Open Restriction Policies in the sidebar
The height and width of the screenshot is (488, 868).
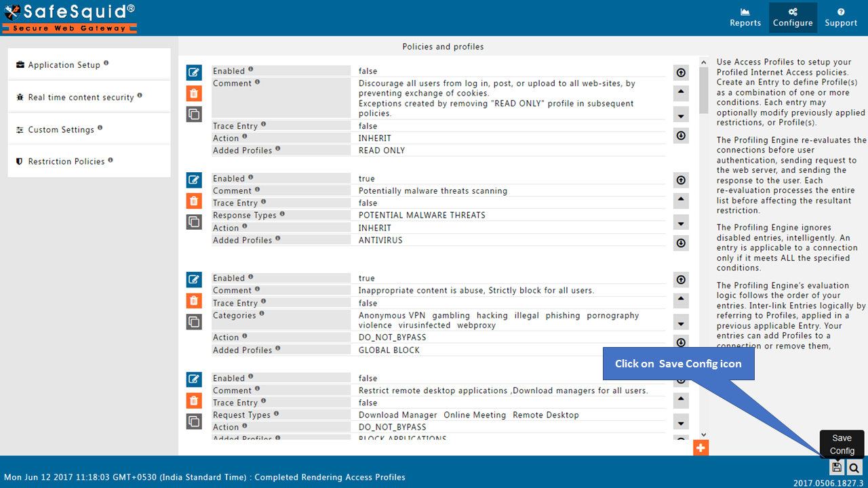click(x=66, y=161)
